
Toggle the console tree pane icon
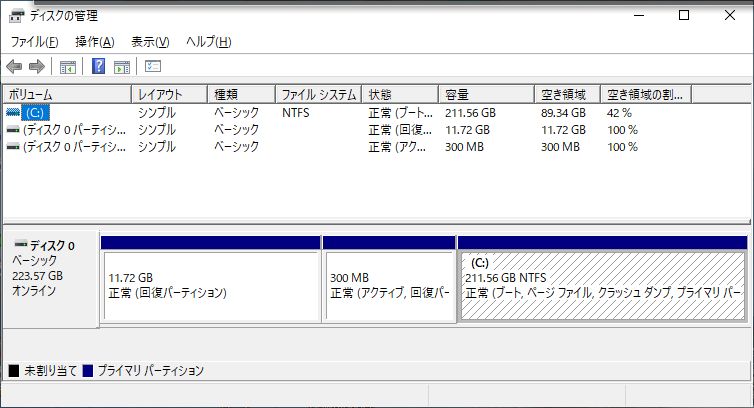click(x=68, y=66)
